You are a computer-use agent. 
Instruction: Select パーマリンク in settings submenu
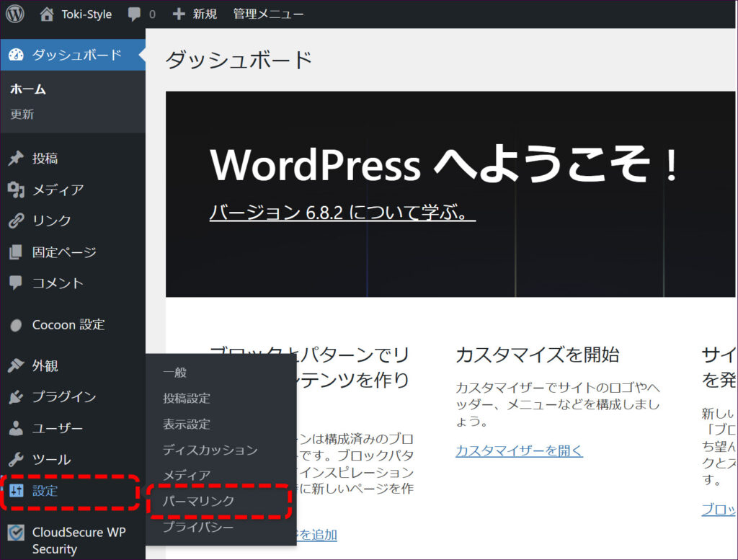point(198,501)
